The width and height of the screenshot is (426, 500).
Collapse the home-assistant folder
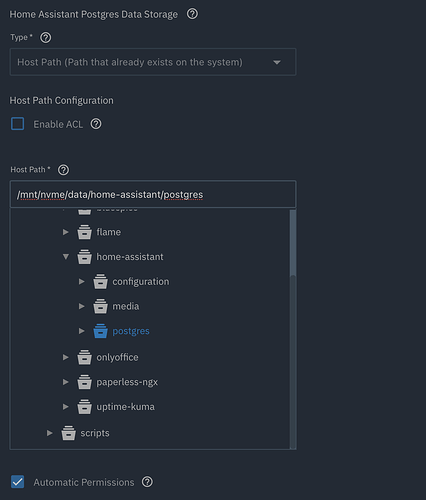(x=66, y=257)
